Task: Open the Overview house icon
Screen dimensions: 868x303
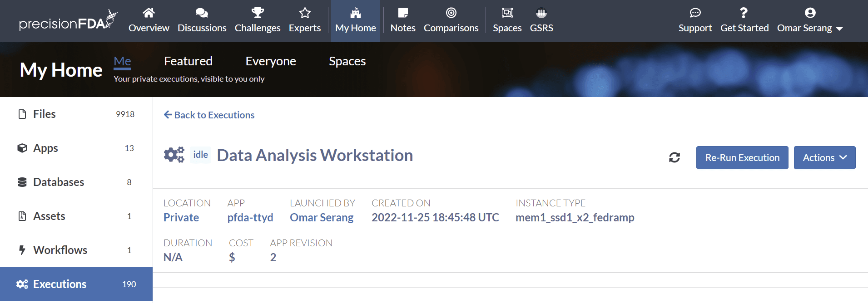Action: coord(149,13)
